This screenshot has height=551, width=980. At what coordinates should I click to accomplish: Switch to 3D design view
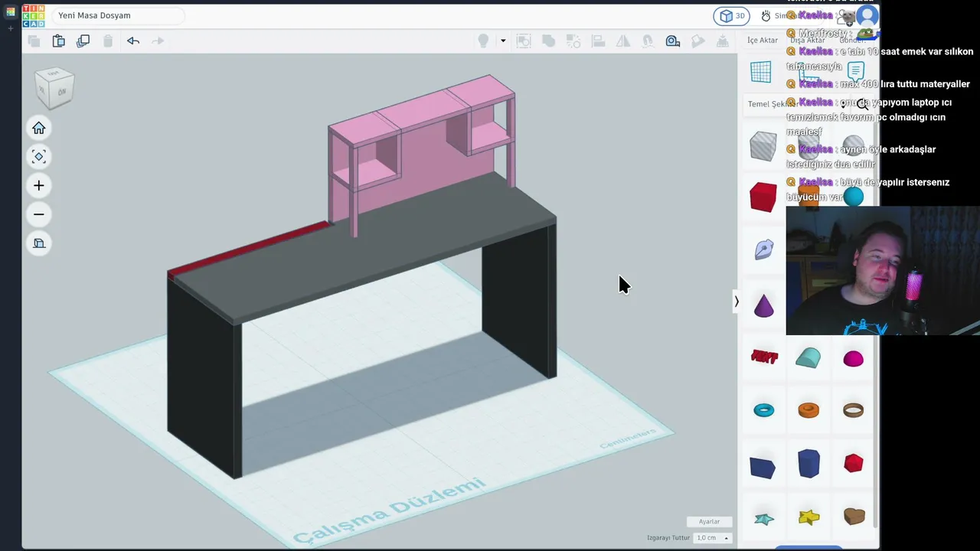(732, 15)
